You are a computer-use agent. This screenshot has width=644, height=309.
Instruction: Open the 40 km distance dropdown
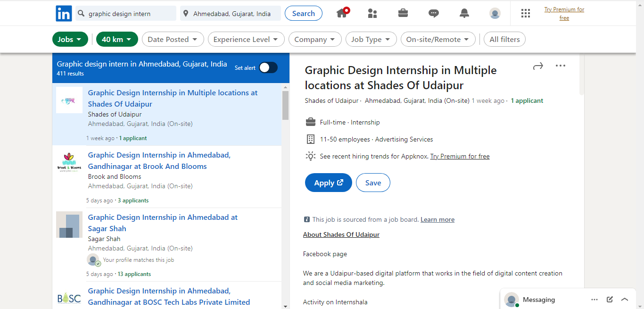tap(117, 40)
